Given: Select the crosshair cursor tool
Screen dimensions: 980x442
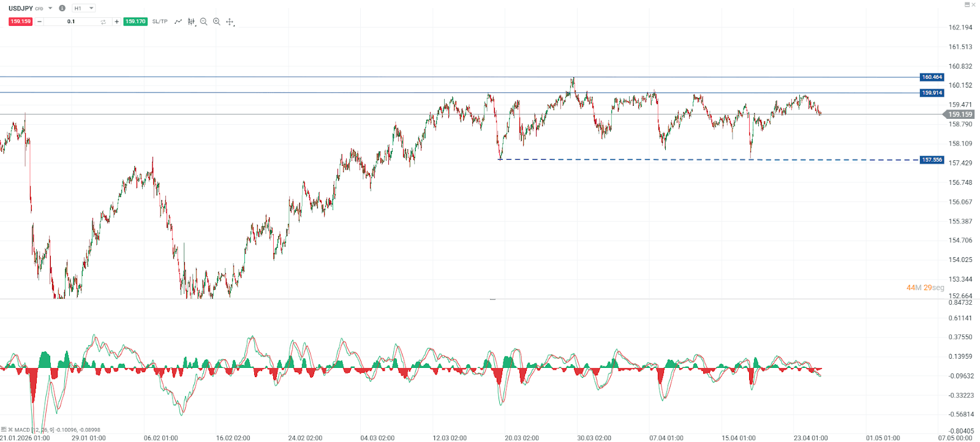Looking at the screenshot, I should pyautogui.click(x=230, y=21).
